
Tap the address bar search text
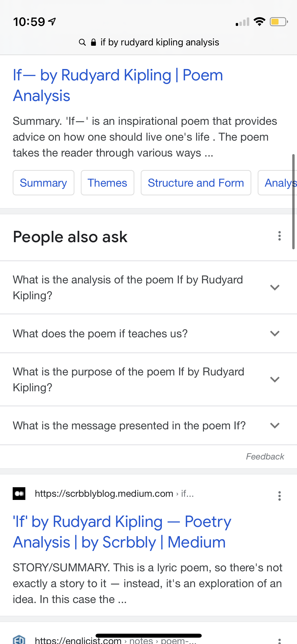[x=160, y=42]
